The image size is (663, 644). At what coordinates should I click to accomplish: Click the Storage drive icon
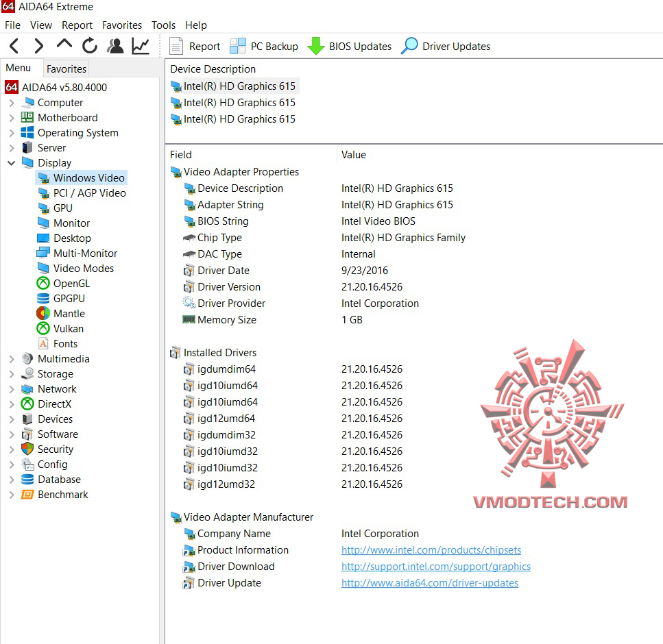pyautogui.click(x=27, y=373)
